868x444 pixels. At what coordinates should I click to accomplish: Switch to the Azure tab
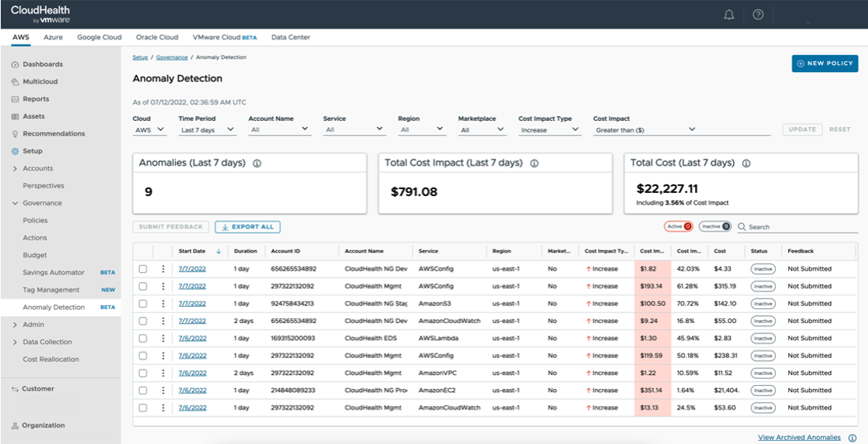(54, 37)
